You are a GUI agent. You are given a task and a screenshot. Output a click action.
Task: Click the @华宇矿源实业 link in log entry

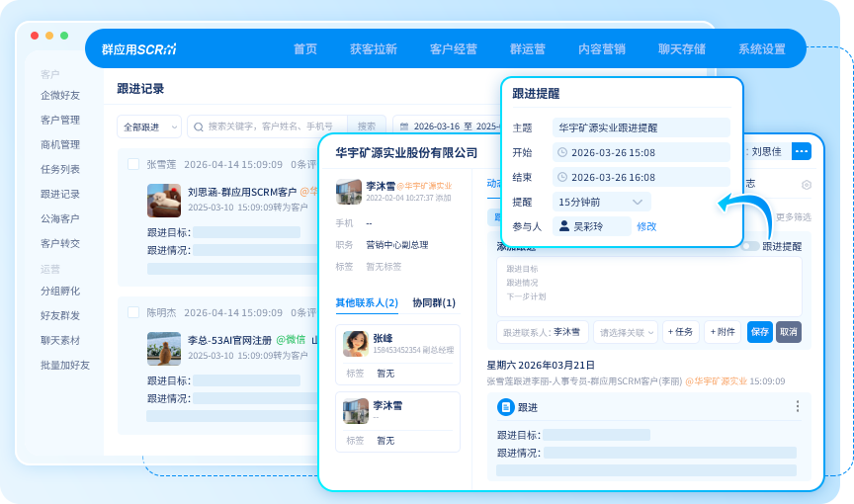pyautogui.click(x=717, y=381)
